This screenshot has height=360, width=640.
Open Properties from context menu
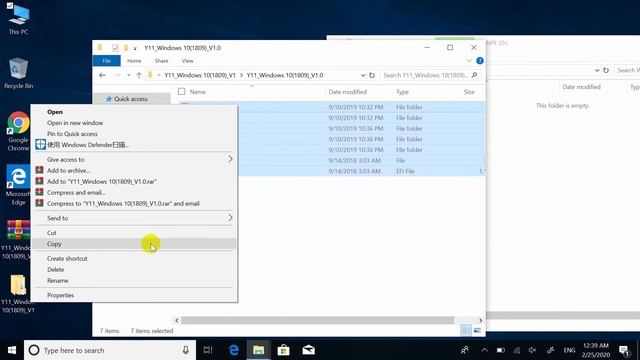pyautogui.click(x=134, y=295)
